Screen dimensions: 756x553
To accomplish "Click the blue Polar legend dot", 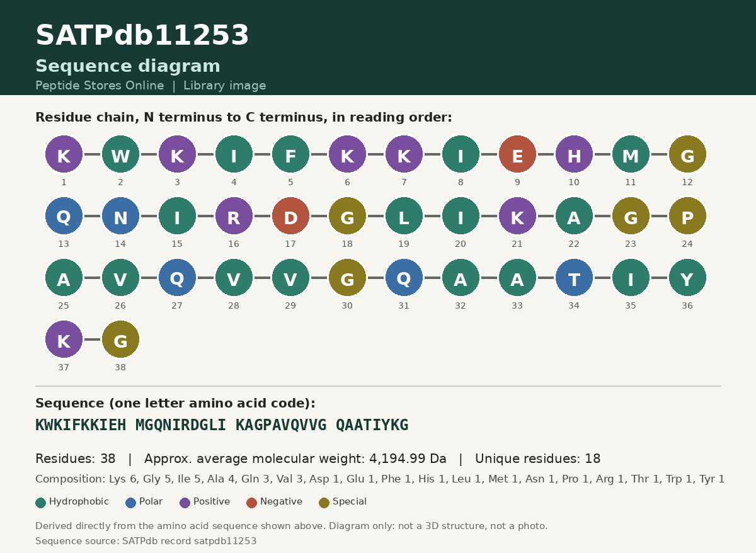I will (x=131, y=503).
